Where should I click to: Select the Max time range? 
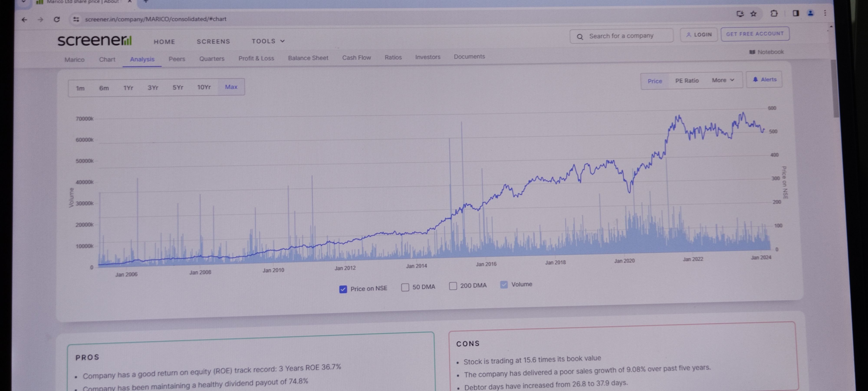click(x=231, y=87)
